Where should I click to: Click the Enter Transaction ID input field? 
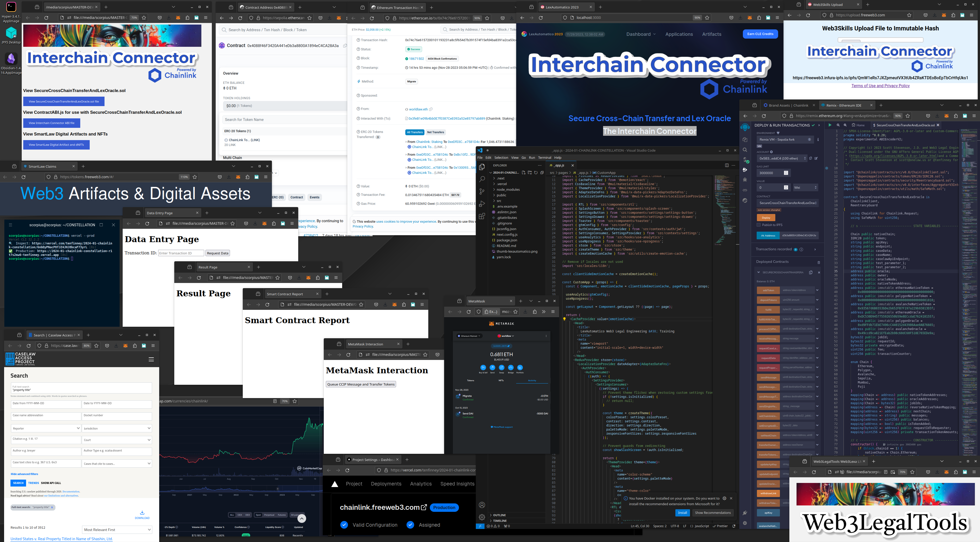pos(181,253)
